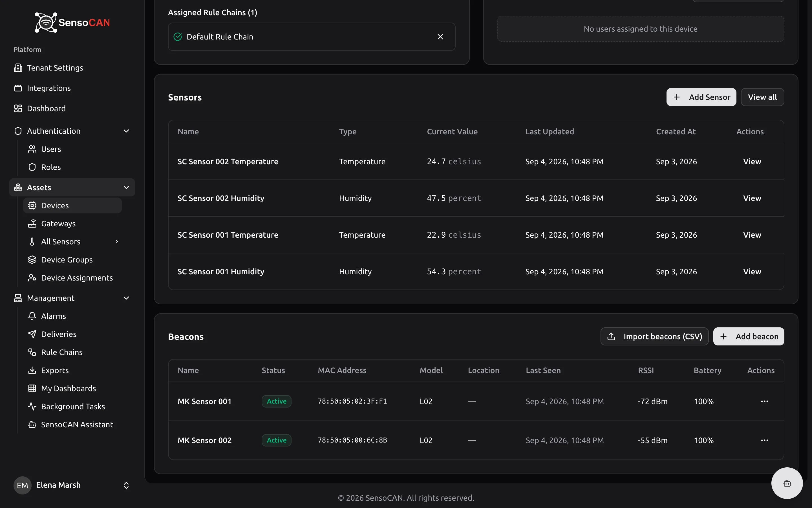812x508 pixels.
Task: Expand the All Sensors submenu arrow
Action: pos(117,242)
